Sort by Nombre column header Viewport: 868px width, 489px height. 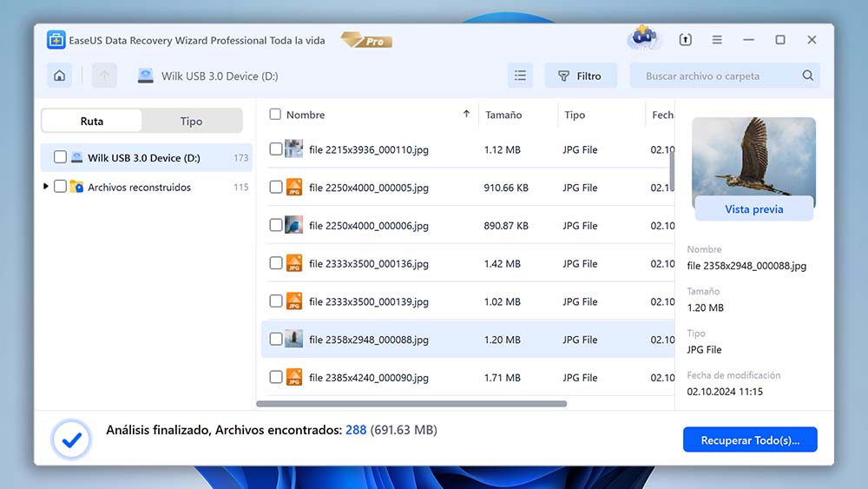[306, 115]
